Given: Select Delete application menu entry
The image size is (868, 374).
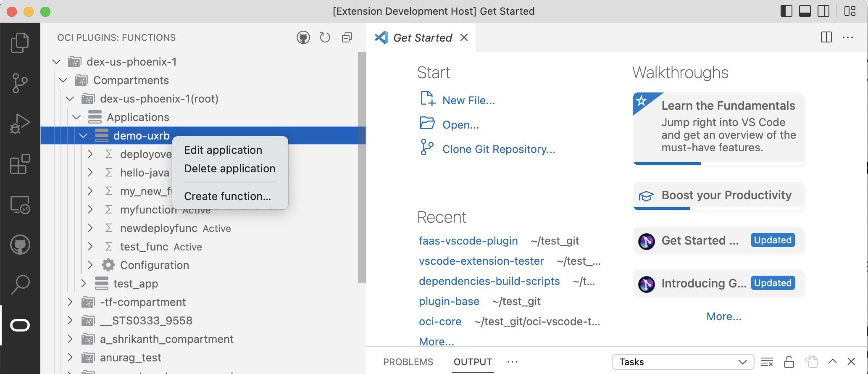Looking at the screenshot, I should click(x=229, y=169).
